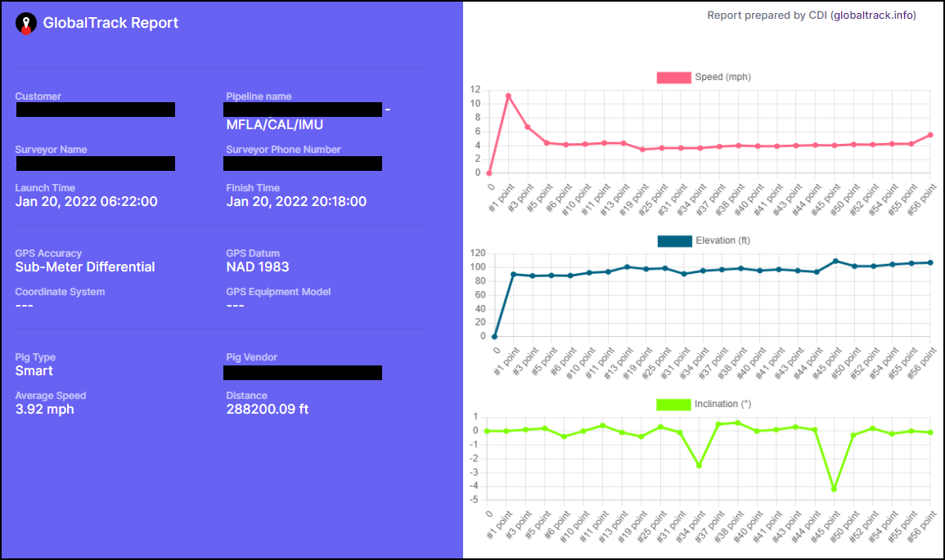Select the Smart pig type value
Screen dimensions: 945x560
click(33, 370)
